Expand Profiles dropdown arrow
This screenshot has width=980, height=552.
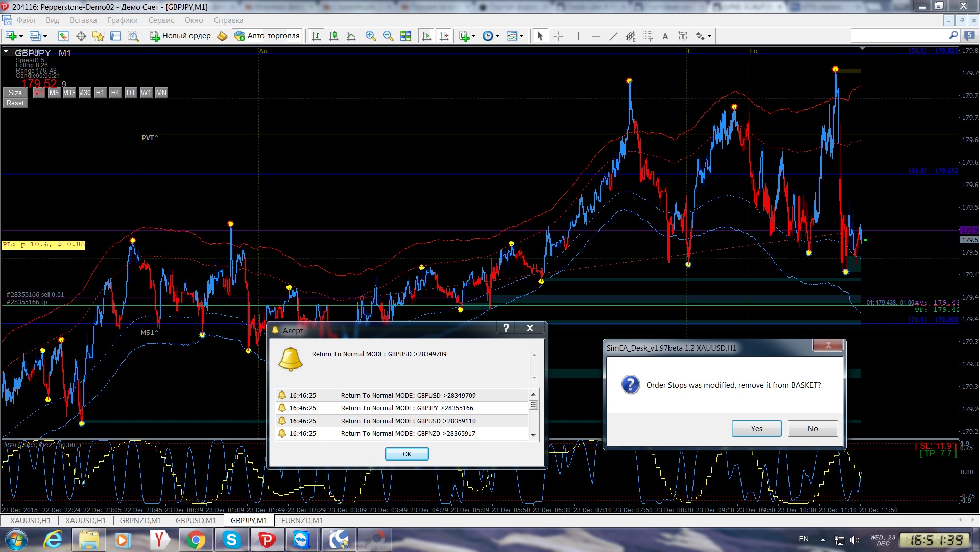(45, 36)
